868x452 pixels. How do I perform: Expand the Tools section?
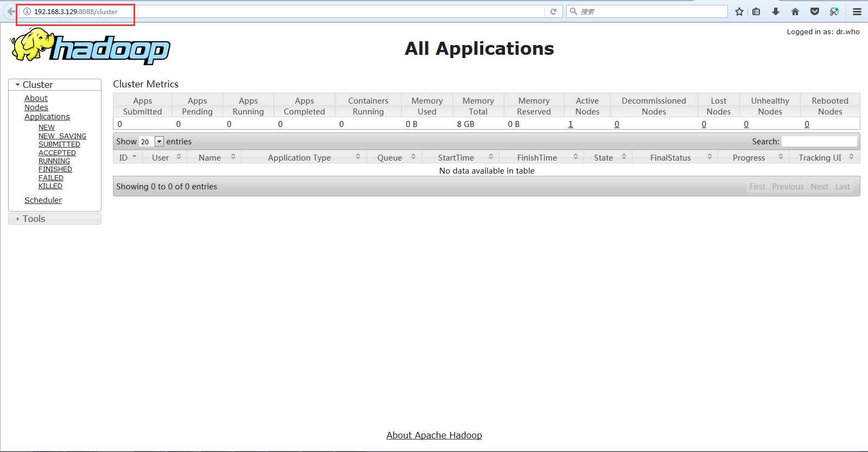[55, 219]
